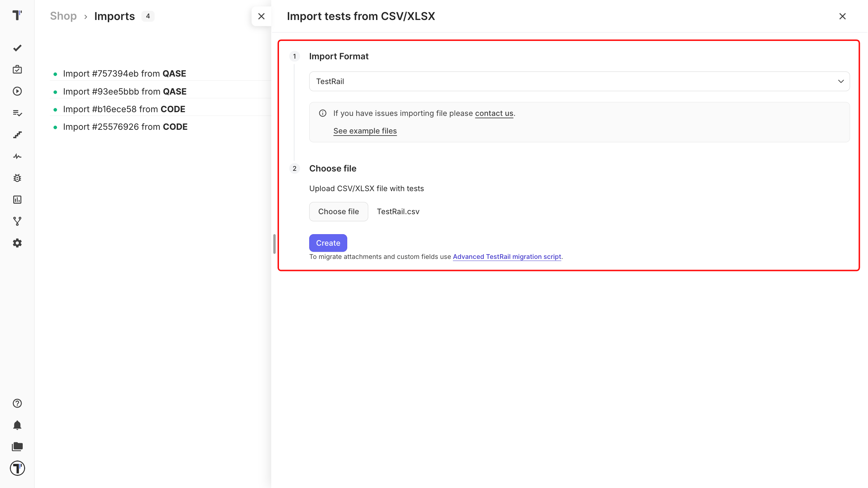Image resolution: width=868 pixels, height=488 pixels.
Task: Click the Upload CSV/XLSX file with tests text
Action: coord(367,188)
